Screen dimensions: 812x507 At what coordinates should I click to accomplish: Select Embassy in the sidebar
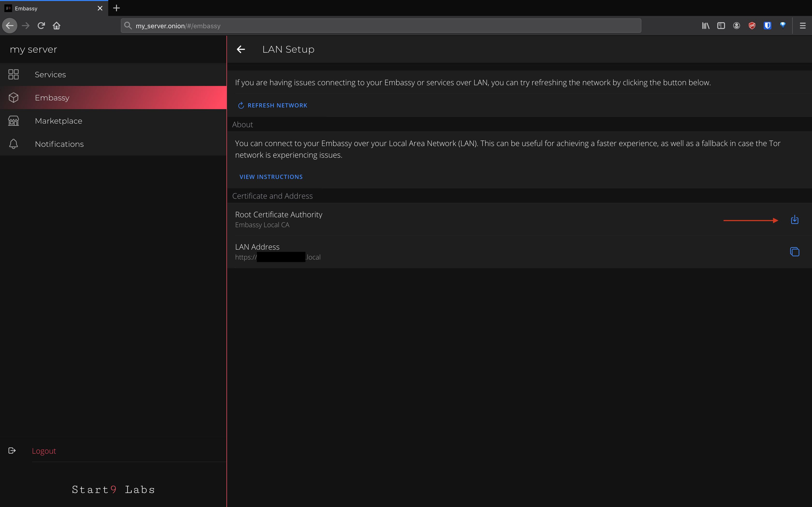(52, 98)
